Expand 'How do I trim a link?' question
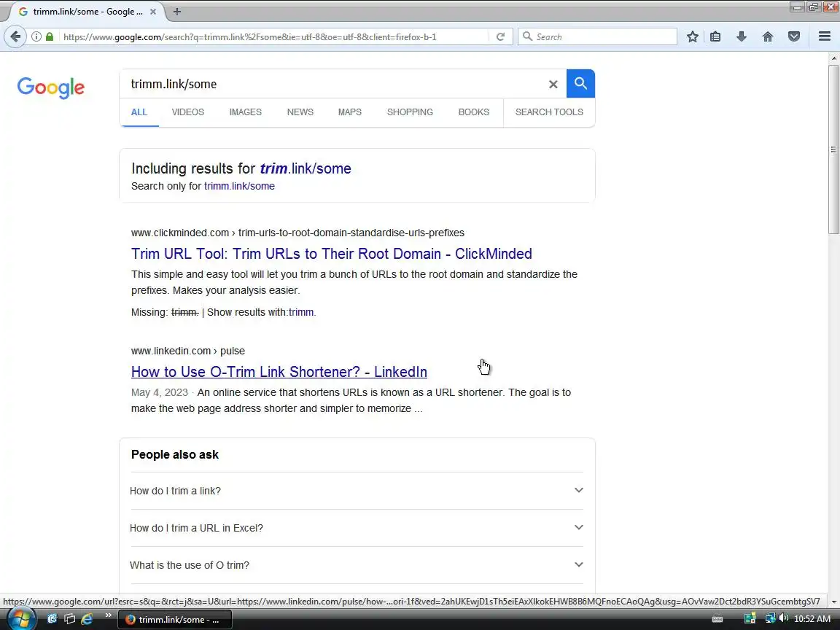840x630 pixels. pos(357,491)
